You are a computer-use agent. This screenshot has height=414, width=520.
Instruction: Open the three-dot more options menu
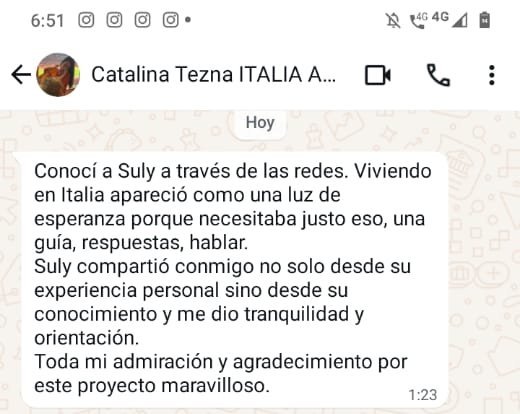click(492, 75)
